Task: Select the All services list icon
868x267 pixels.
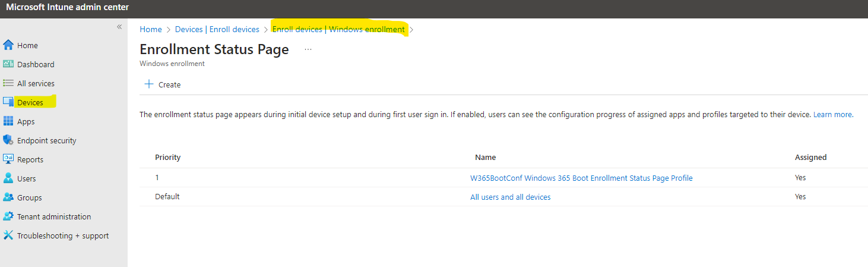Action: coord(8,83)
